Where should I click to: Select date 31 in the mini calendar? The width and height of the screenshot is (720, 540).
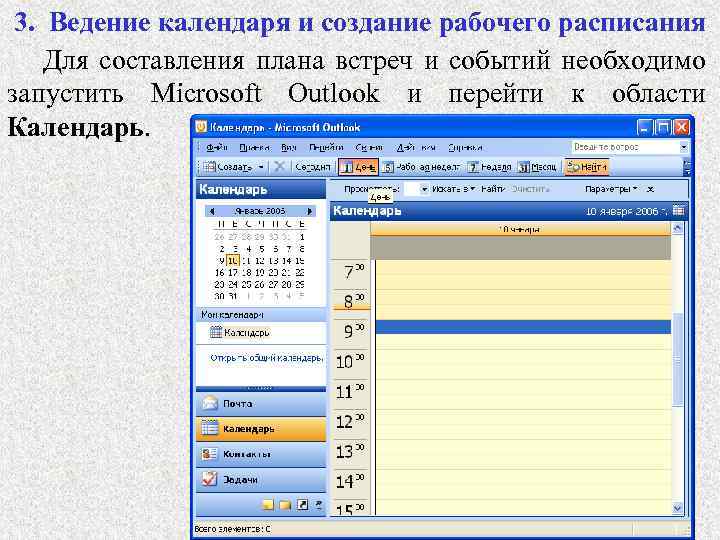click(233, 297)
